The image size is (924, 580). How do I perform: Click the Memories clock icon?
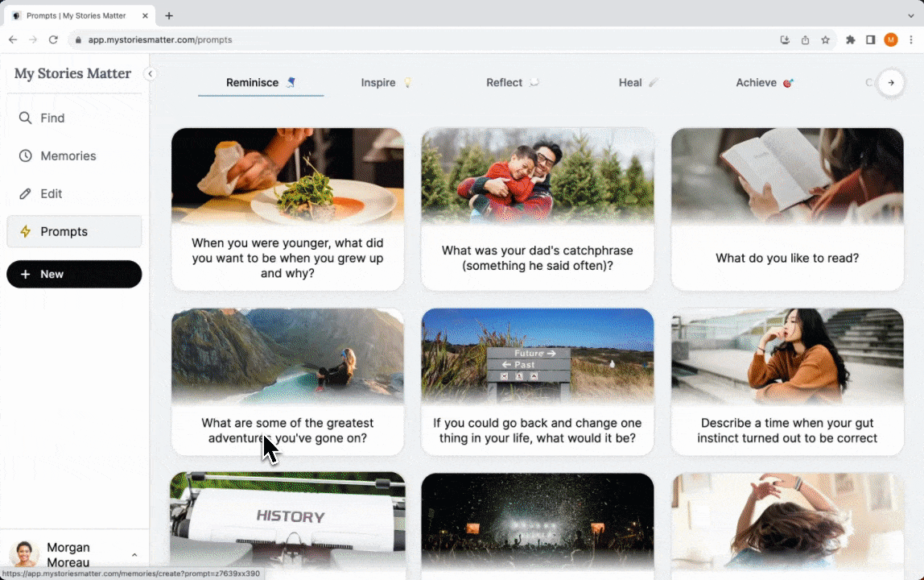pos(25,155)
